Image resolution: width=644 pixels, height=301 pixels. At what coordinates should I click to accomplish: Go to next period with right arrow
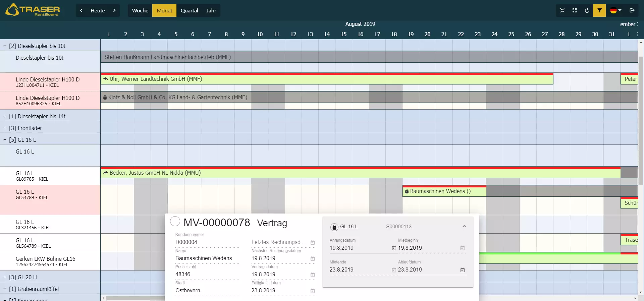114,10
